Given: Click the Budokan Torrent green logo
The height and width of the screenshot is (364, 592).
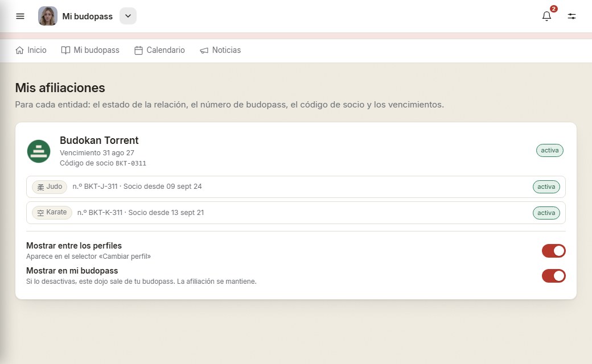Looking at the screenshot, I should pyautogui.click(x=39, y=151).
